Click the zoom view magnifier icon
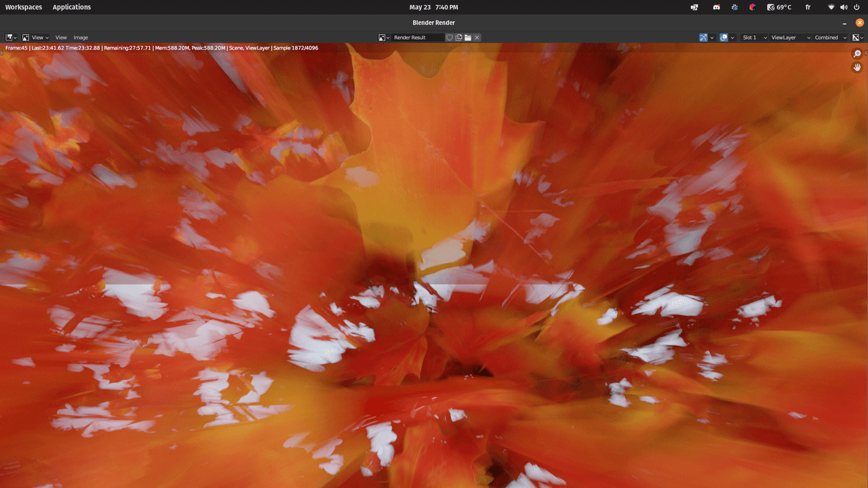Screen dimensions: 868x488 [857, 54]
